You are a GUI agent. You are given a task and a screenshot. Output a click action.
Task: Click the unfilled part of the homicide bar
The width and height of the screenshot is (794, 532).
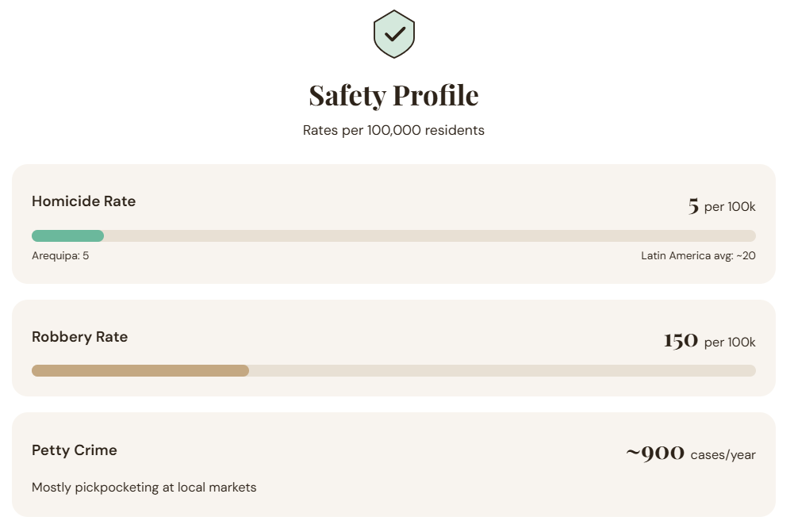428,235
